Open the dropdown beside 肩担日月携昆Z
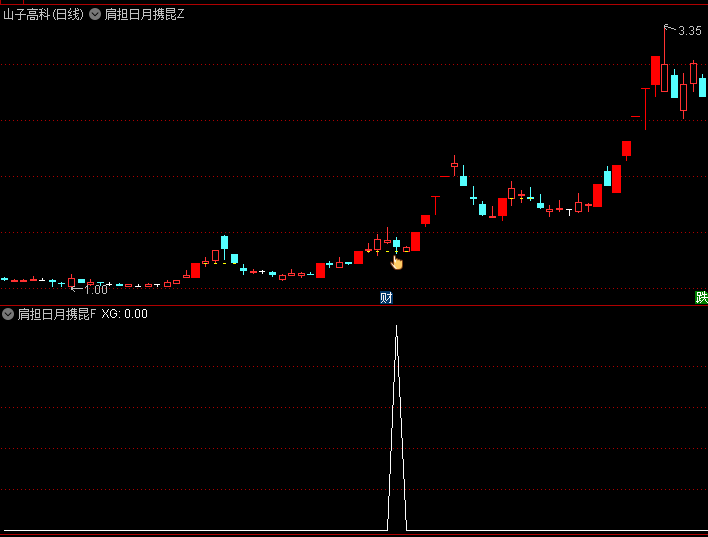 coord(95,14)
